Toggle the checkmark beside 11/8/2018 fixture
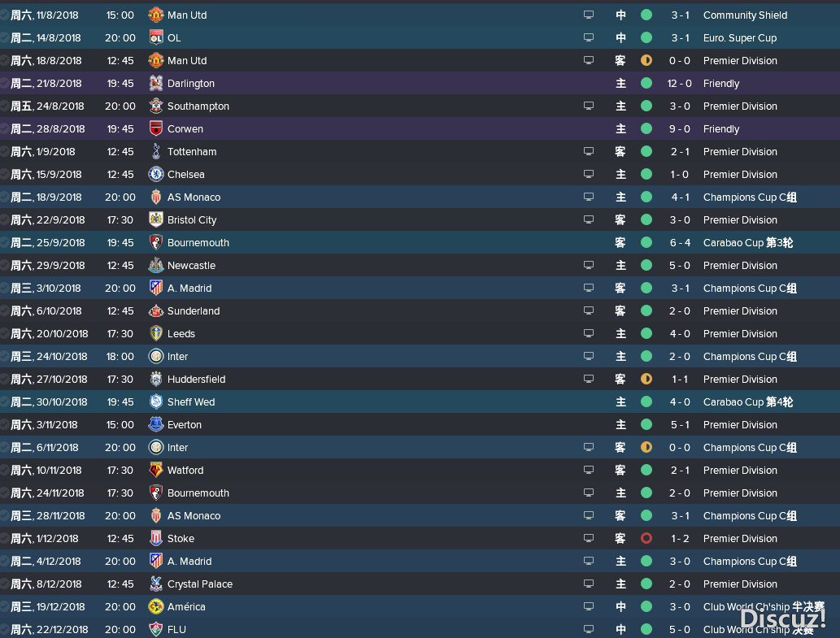This screenshot has width=840, height=638. (4, 15)
